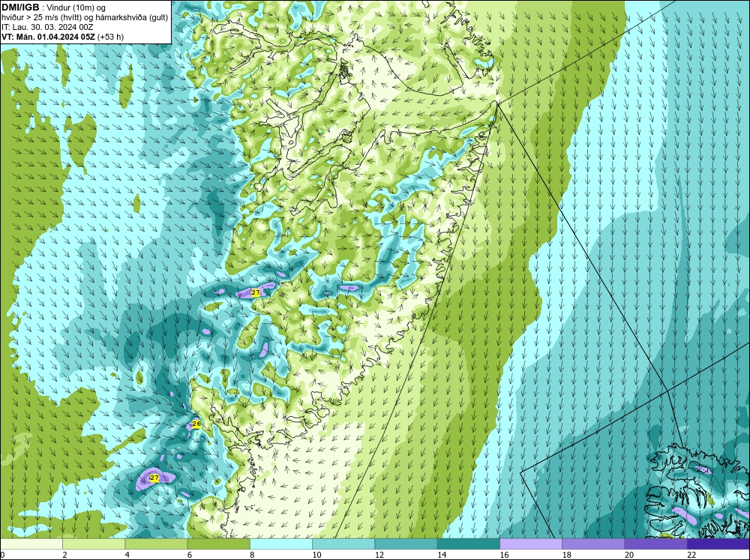
Task: Click the scale value 16 under the color bar
Action: tap(504, 555)
